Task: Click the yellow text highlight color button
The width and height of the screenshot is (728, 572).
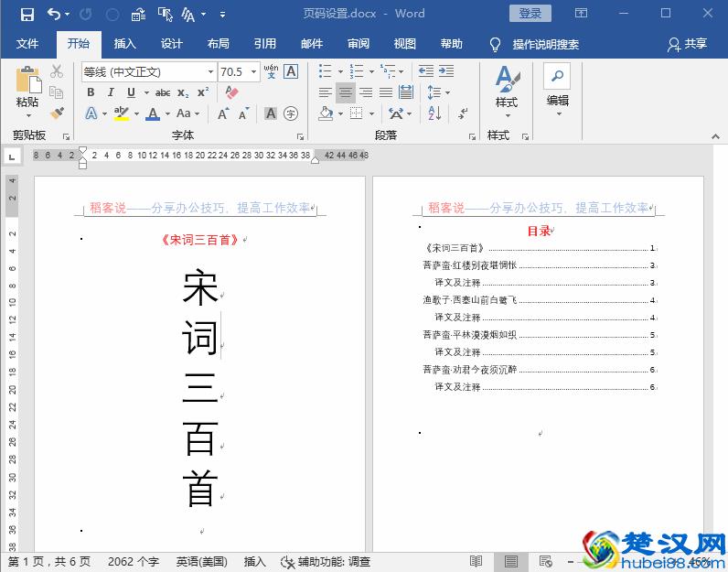Action: 122,113
